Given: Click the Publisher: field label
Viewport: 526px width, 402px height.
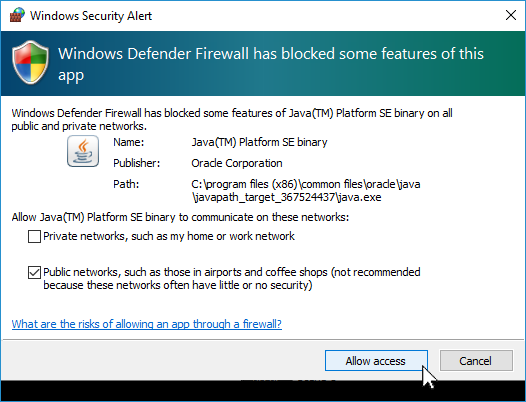Looking at the screenshot, I should 137,163.
